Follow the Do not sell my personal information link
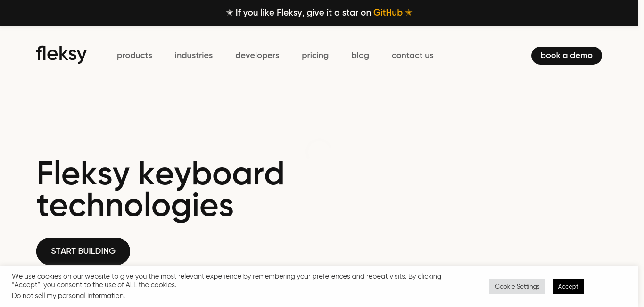Screen dimensions: 644x307 coord(68,296)
